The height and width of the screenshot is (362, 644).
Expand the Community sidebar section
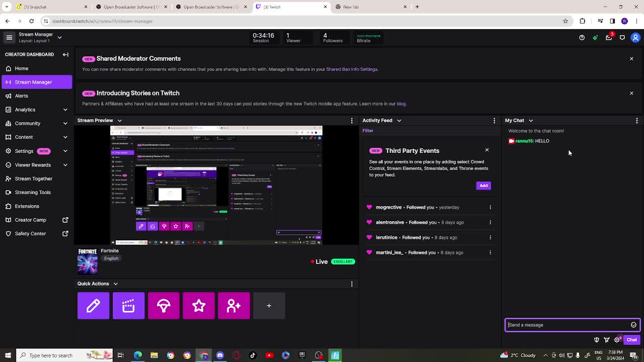(65, 123)
